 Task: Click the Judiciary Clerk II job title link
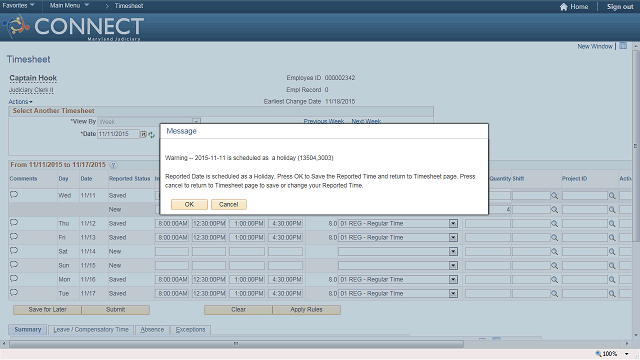(31, 90)
